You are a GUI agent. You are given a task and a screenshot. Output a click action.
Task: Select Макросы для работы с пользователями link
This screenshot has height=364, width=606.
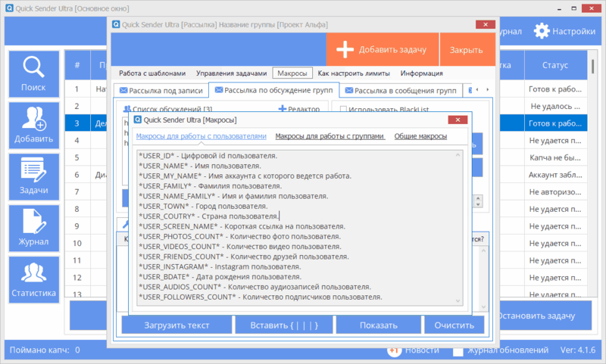point(201,136)
